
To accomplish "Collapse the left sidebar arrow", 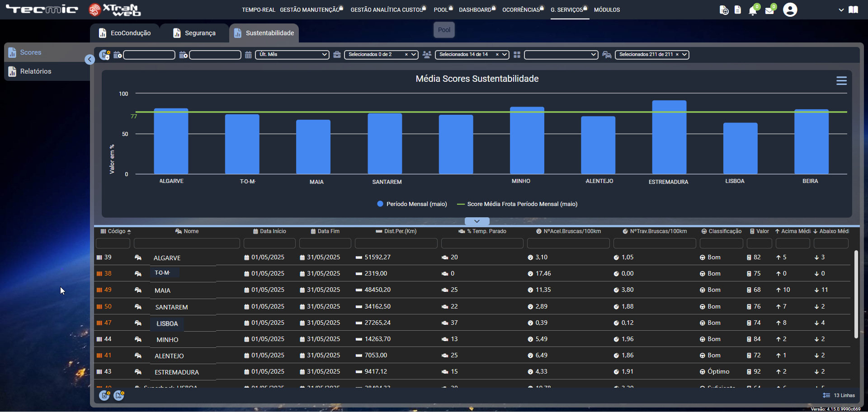I will 90,59.
